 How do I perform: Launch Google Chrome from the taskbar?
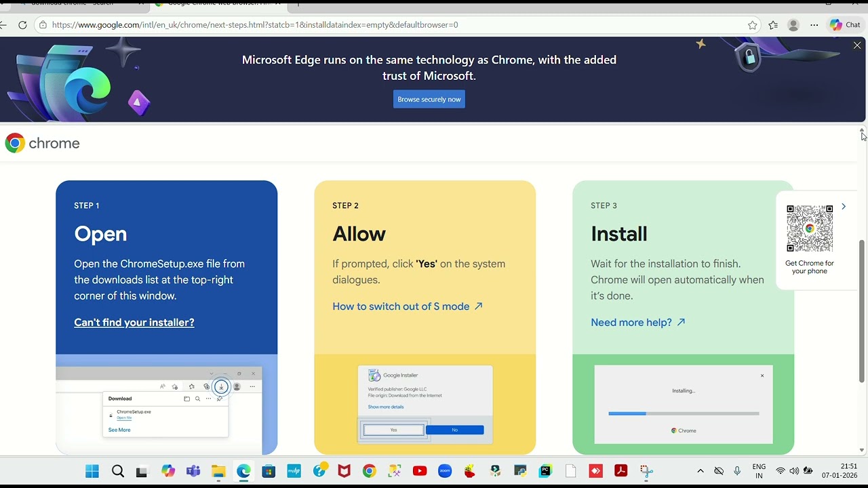pyautogui.click(x=370, y=471)
